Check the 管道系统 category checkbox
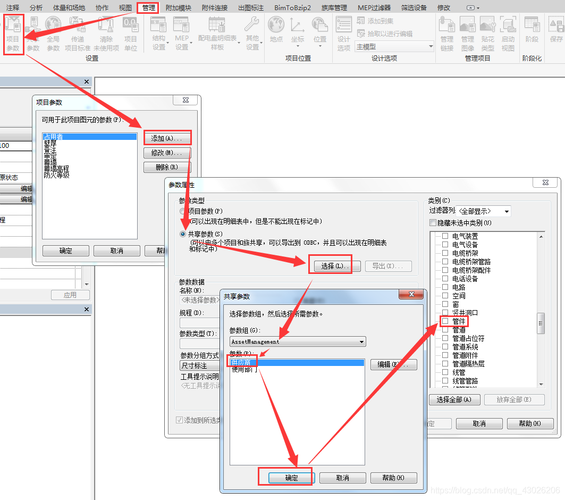The image size is (565, 500). point(445,347)
